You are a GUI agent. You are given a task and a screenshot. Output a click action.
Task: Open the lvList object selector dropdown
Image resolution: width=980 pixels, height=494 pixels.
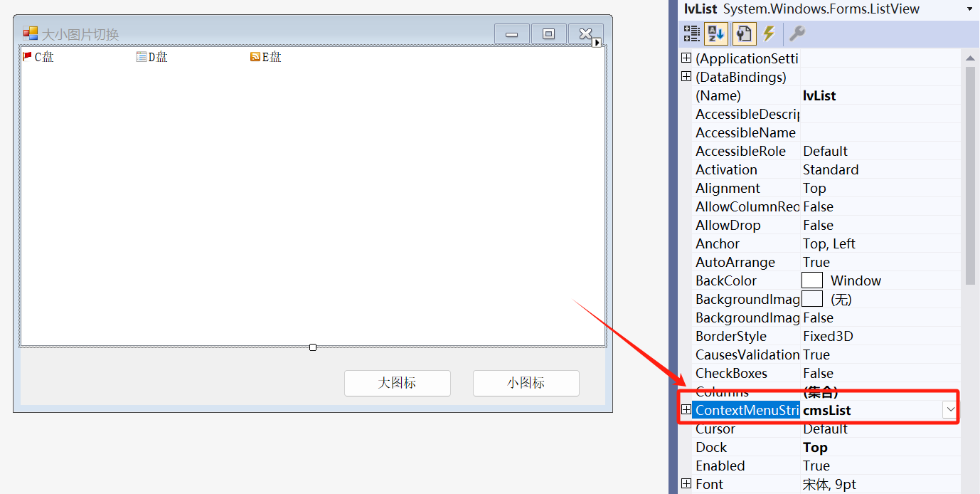969,9
